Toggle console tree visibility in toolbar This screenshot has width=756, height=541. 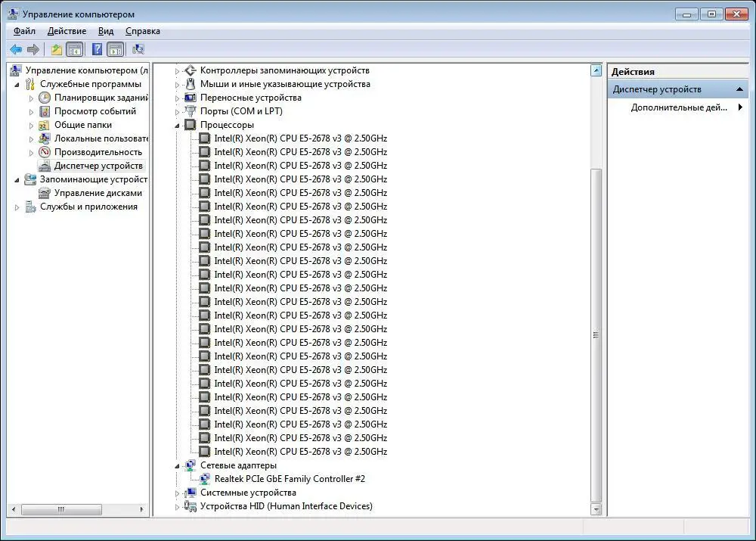74,49
